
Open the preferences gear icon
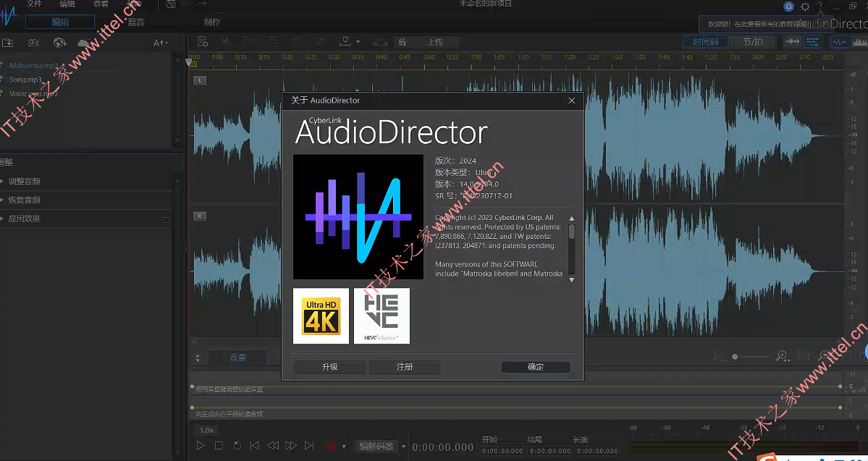[x=805, y=6]
